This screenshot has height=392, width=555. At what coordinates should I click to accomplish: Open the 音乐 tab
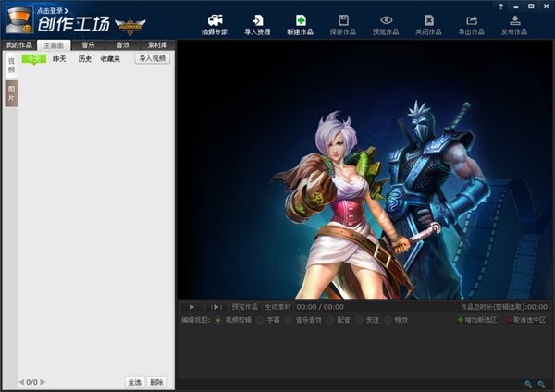[x=88, y=45]
